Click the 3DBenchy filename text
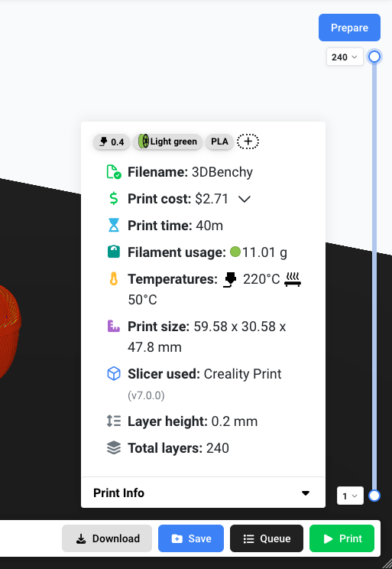 click(x=222, y=172)
